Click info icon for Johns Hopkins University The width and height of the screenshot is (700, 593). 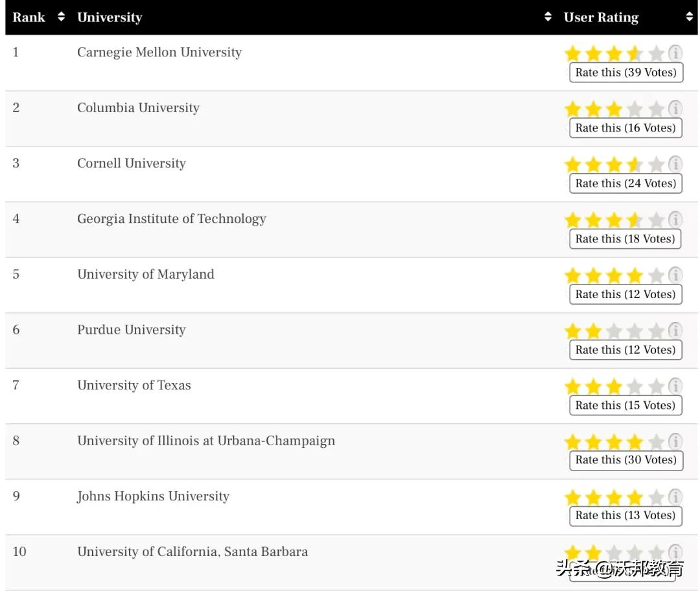pyautogui.click(x=675, y=497)
